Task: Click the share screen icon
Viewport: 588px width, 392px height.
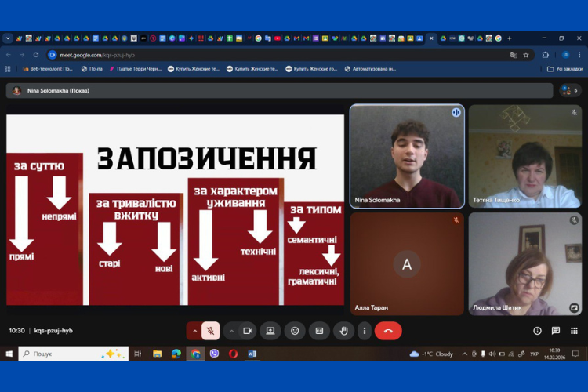Action: pyautogui.click(x=270, y=331)
